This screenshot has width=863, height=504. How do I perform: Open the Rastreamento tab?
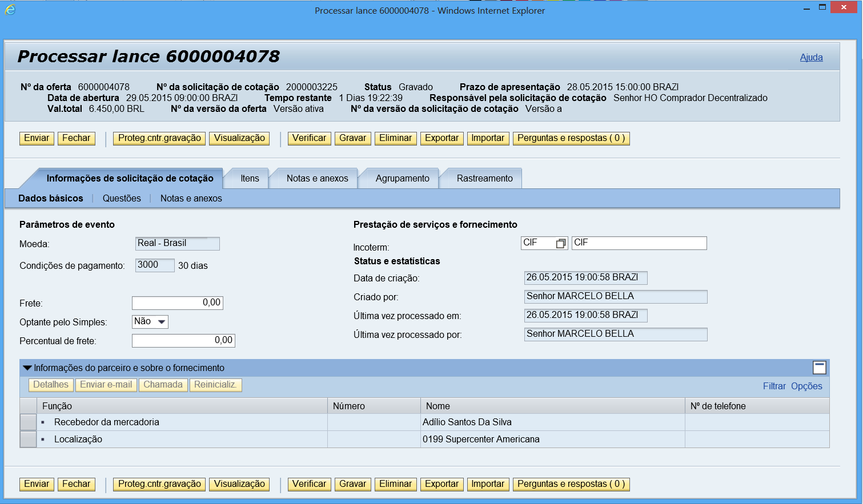click(x=484, y=178)
